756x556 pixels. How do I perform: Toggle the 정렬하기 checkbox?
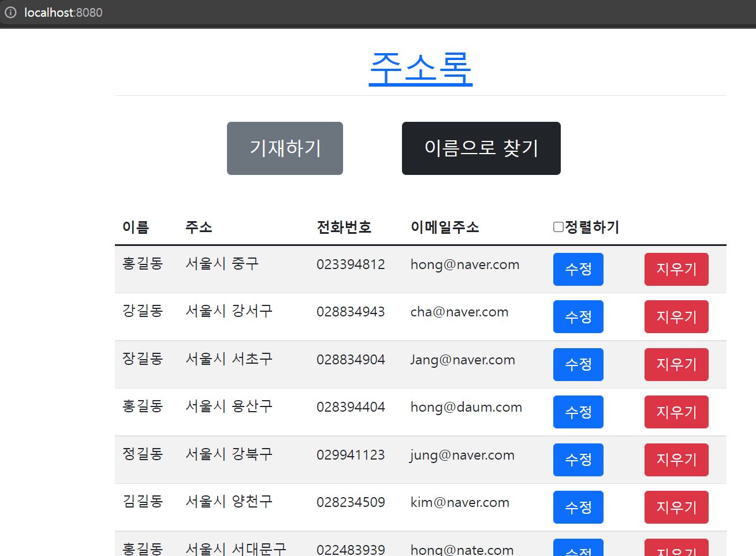click(x=558, y=227)
